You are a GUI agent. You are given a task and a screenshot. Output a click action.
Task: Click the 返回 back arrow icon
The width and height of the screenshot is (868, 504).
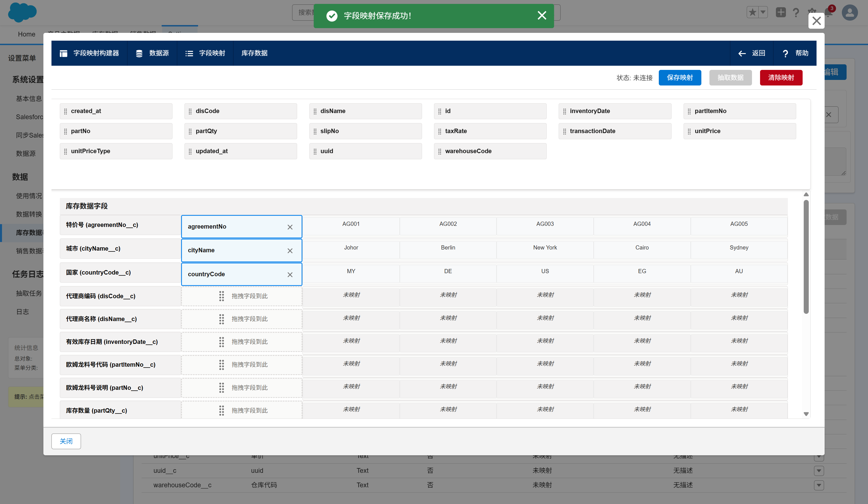(742, 53)
